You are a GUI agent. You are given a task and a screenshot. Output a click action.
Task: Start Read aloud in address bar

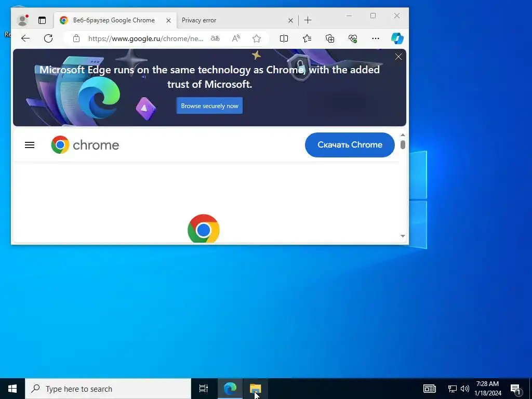tap(236, 38)
